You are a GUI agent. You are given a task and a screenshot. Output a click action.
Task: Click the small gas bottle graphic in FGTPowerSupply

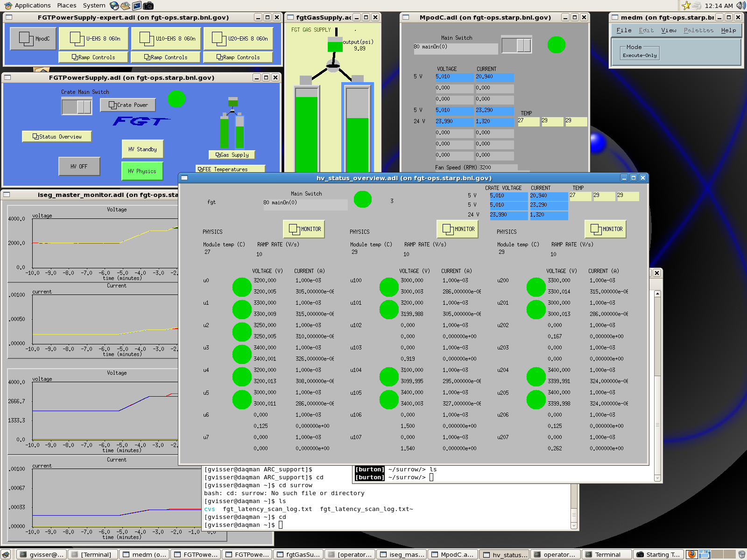click(x=233, y=123)
